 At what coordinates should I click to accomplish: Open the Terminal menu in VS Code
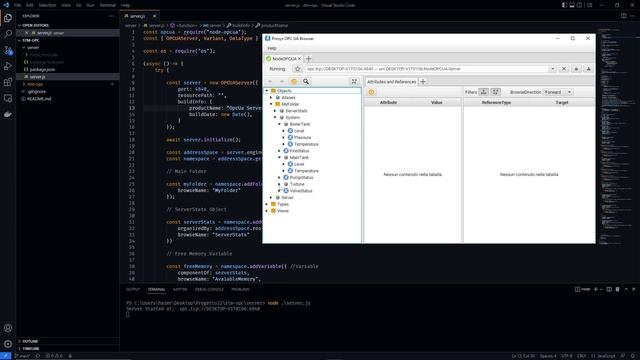[x=108, y=5]
